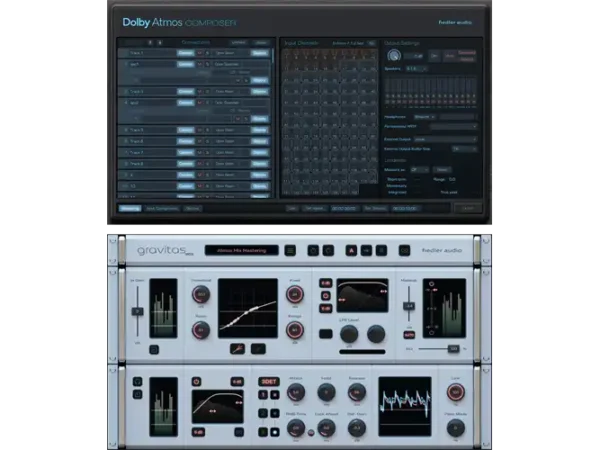This screenshot has width=600, height=450.
Task: Open the External Output dropdown
Action: 445,139
